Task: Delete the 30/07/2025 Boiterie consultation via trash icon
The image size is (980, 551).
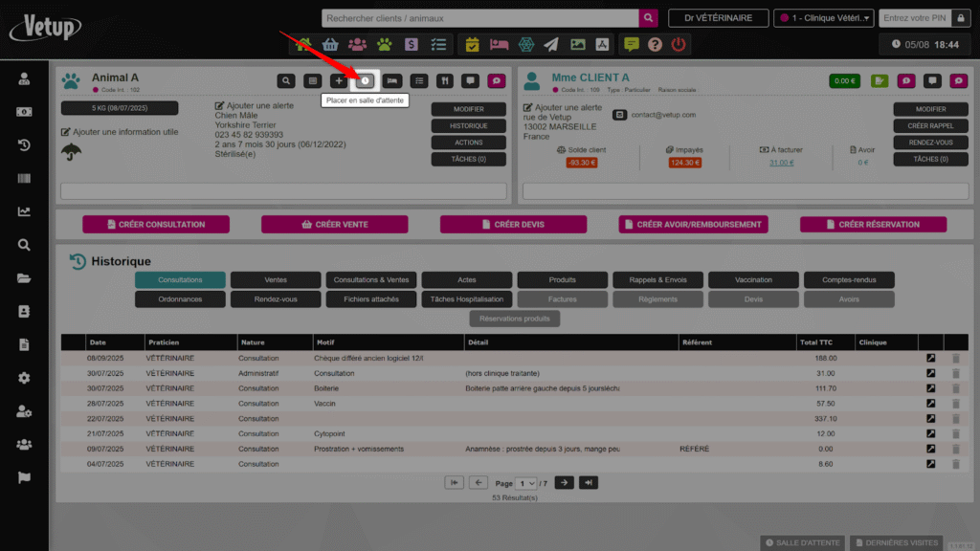Action: [955, 388]
